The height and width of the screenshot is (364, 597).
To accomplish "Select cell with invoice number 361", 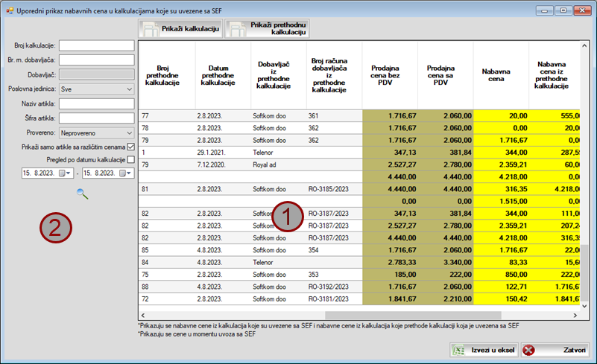I will [335, 116].
